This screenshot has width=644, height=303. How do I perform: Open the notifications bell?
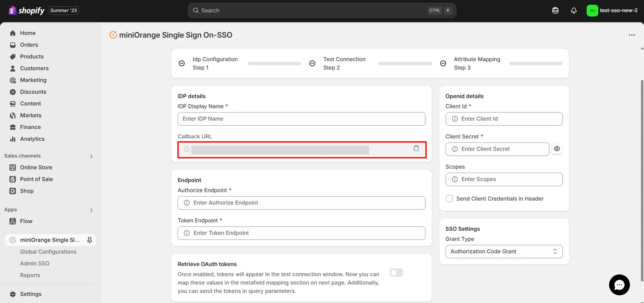click(x=574, y=10)
